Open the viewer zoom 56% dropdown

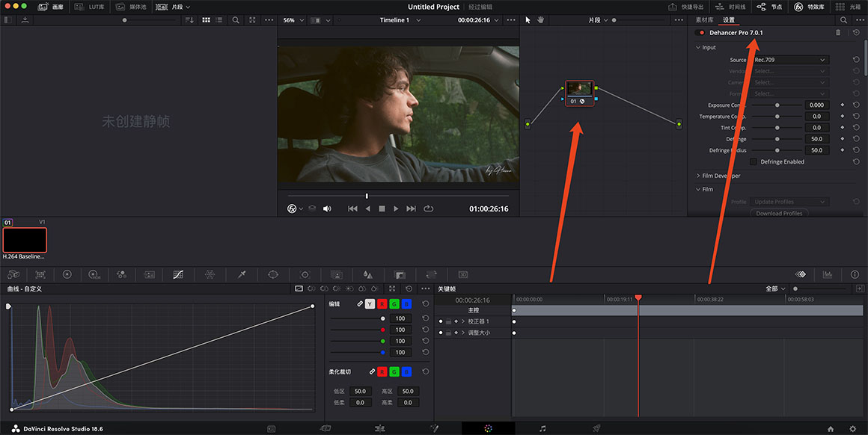point(293,20)
